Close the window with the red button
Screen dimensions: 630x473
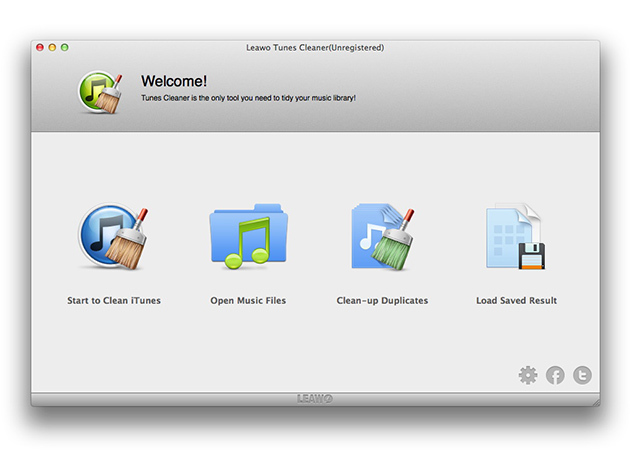[x=40, y=47]
